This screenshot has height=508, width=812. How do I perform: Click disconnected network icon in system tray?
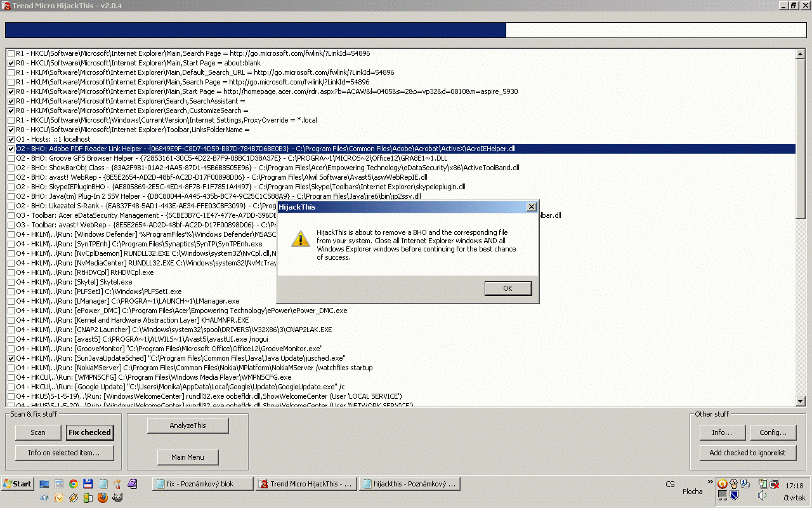775,484
